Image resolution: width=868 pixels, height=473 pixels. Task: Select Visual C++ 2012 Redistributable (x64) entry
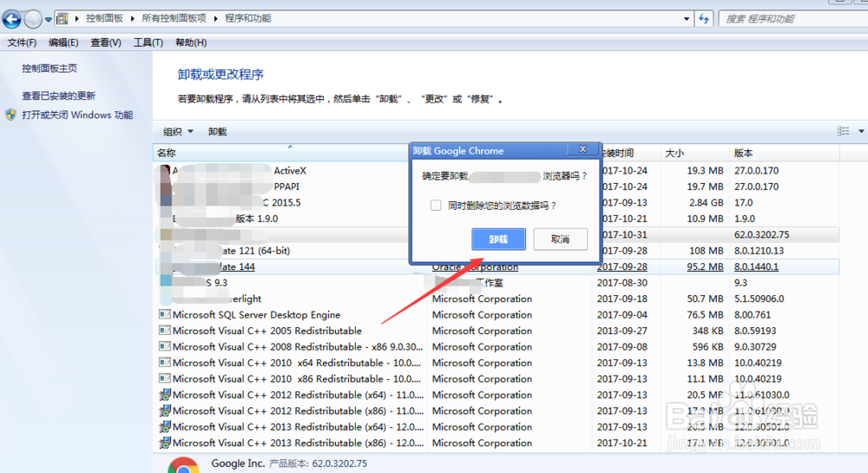coord(497,395)
